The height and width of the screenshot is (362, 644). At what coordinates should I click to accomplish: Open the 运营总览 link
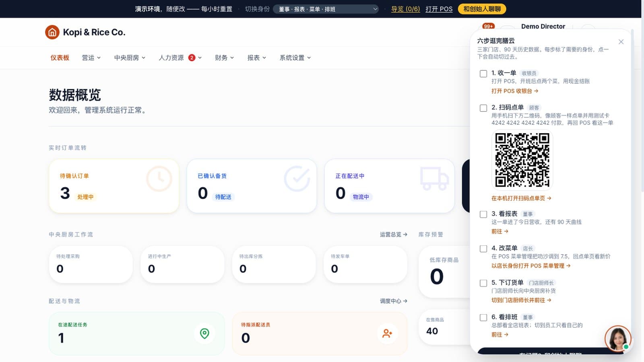click(x=393, y=234)
